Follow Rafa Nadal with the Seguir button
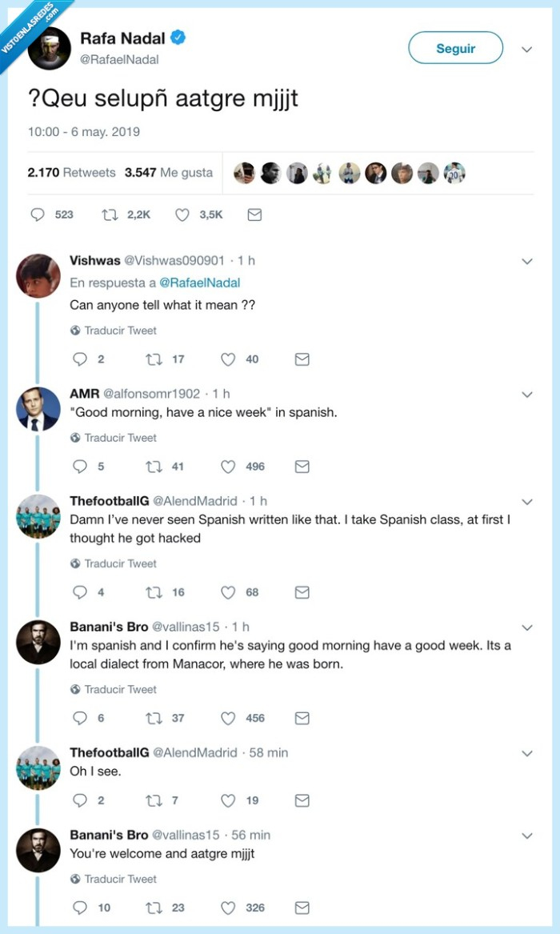The image size is (560, 934). tap(455, 48)
